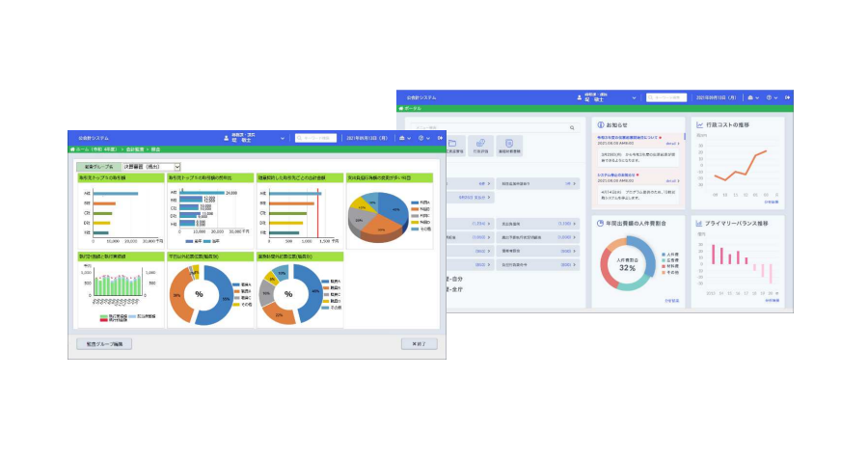Click the user profile icon in the audit window header

(x=226, y=138)
